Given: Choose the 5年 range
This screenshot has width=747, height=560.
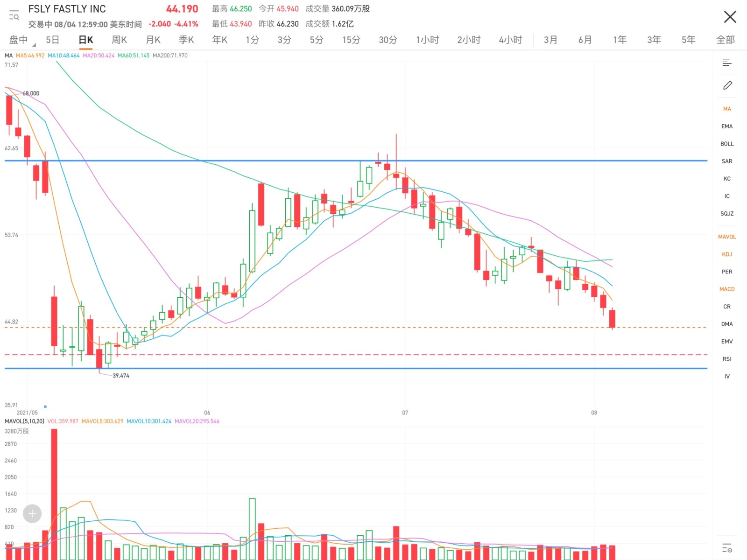Looking at the screenshot, I should point(688,40).
